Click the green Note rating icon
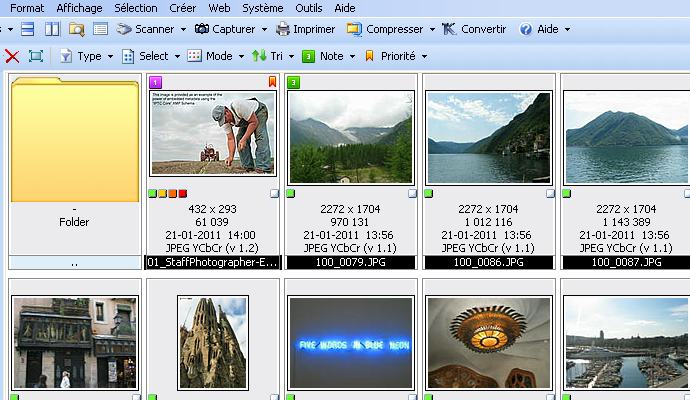690x400 pixels. (x=308, y=56)
